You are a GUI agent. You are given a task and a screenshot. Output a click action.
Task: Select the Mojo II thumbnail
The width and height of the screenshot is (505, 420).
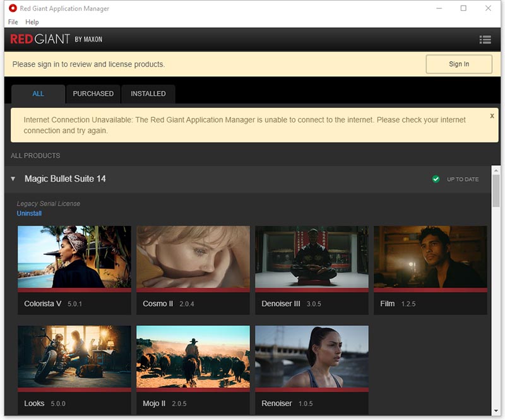click(x=193, y=356)
